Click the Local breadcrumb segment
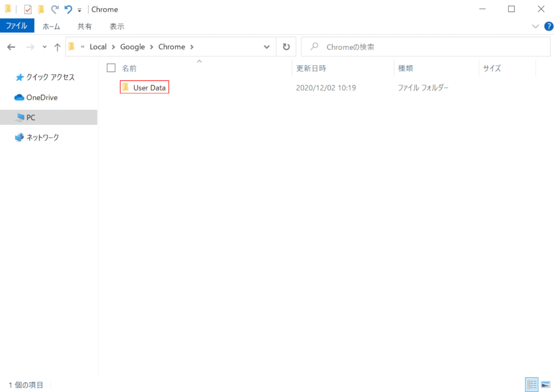The height and width of the screenshot is (392, 554). 98,47
